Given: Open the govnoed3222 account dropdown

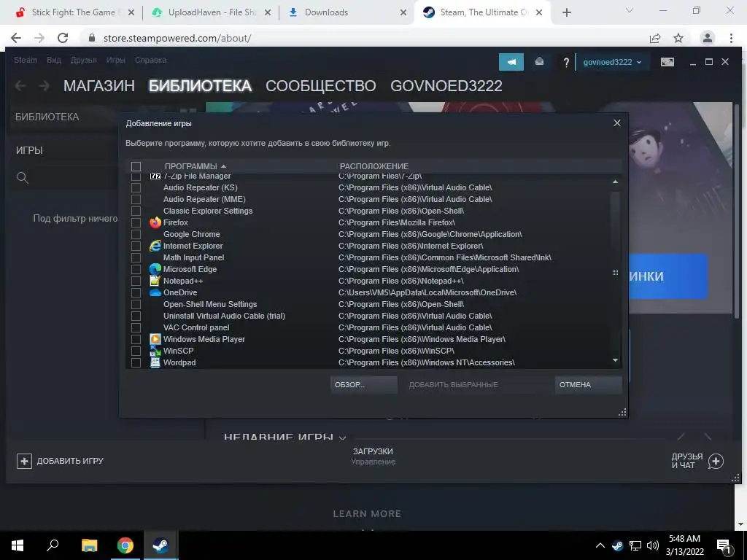Looking at the screenshot, I should pyautogui.click(x=612, y=62).
